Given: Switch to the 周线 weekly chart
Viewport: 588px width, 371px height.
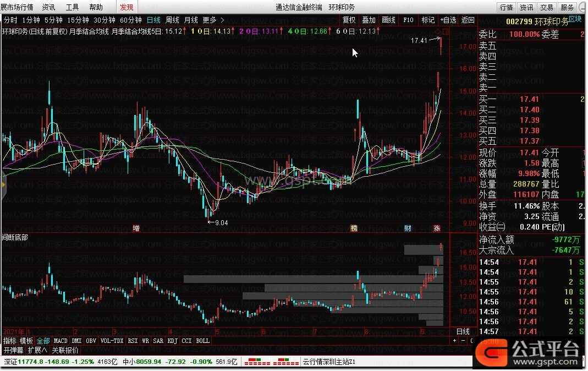Looking at the screenshot, I should point(173,20).
